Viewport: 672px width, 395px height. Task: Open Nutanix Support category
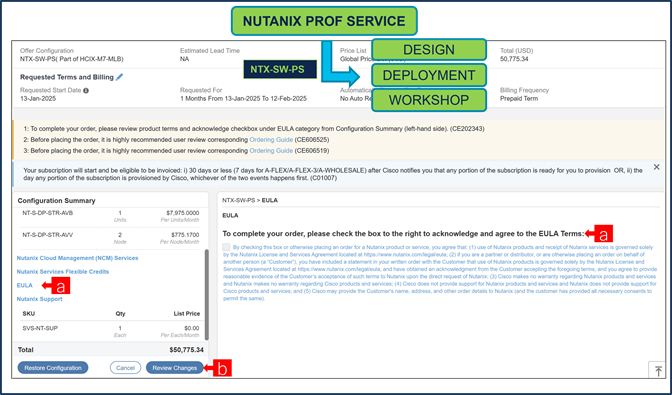point(39,299)
